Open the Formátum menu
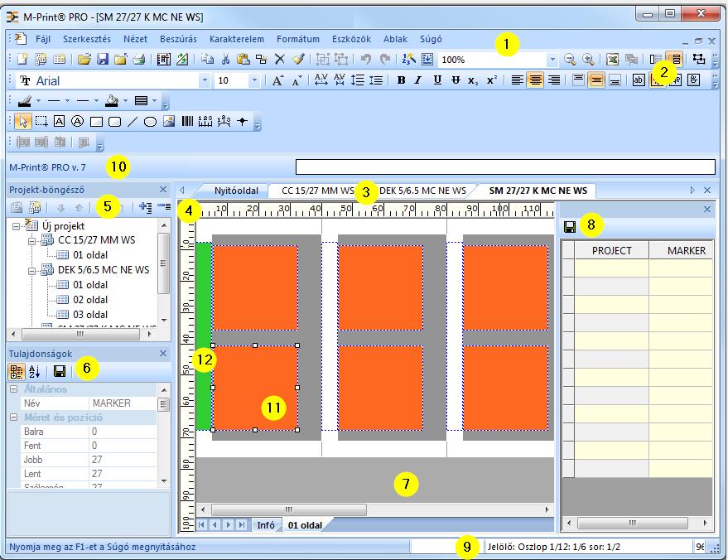 point(297,39)
